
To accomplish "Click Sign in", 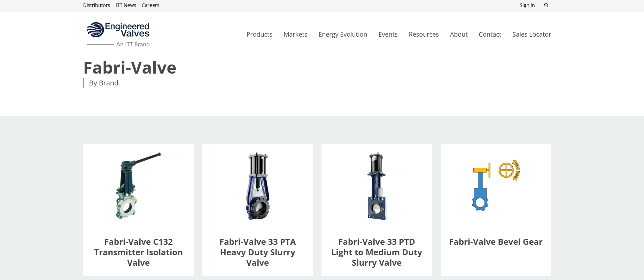I will click(x=527, y=5).
